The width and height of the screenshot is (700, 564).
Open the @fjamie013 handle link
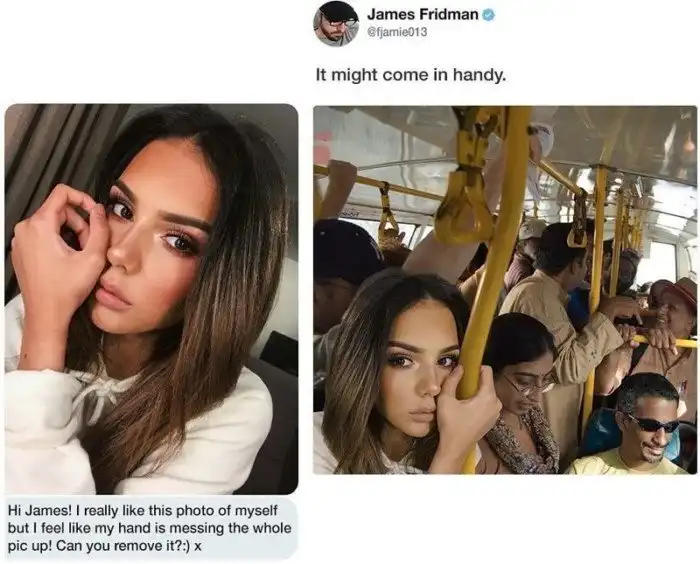tap(397, 32)
